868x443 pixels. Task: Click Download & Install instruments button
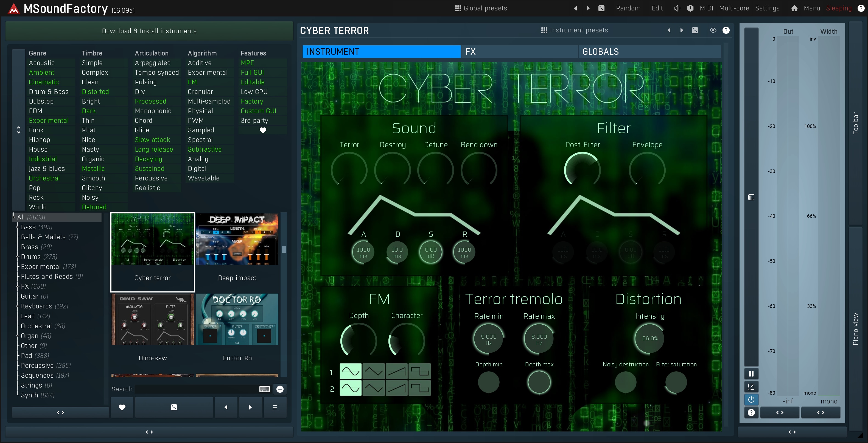[x=149, y=31]
